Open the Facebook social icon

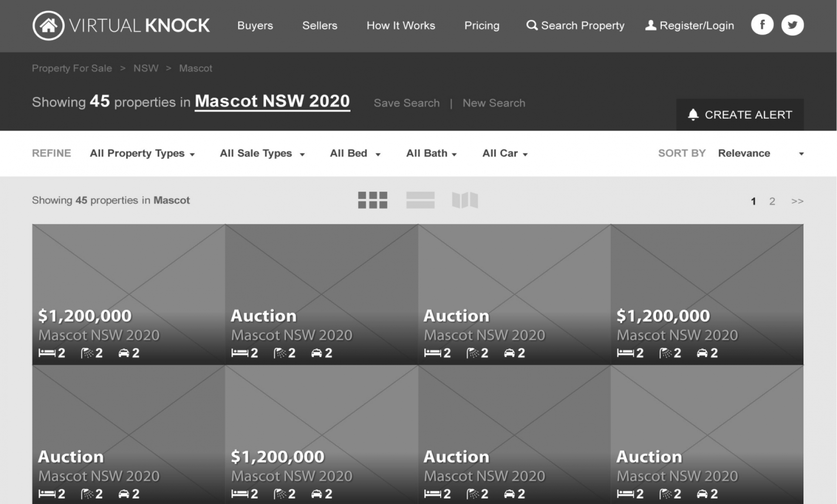point(762,25)
